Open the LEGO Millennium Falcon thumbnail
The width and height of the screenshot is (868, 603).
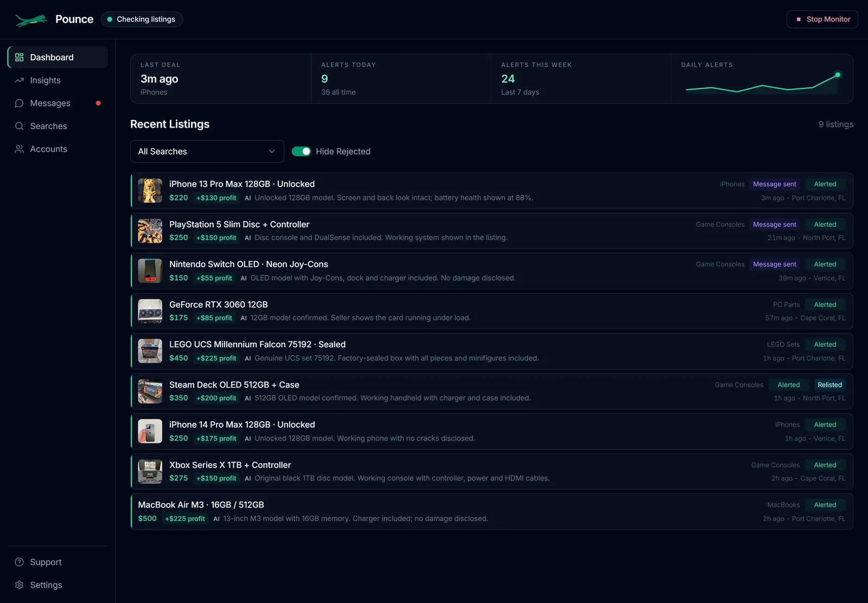click(x=150, y=351)
